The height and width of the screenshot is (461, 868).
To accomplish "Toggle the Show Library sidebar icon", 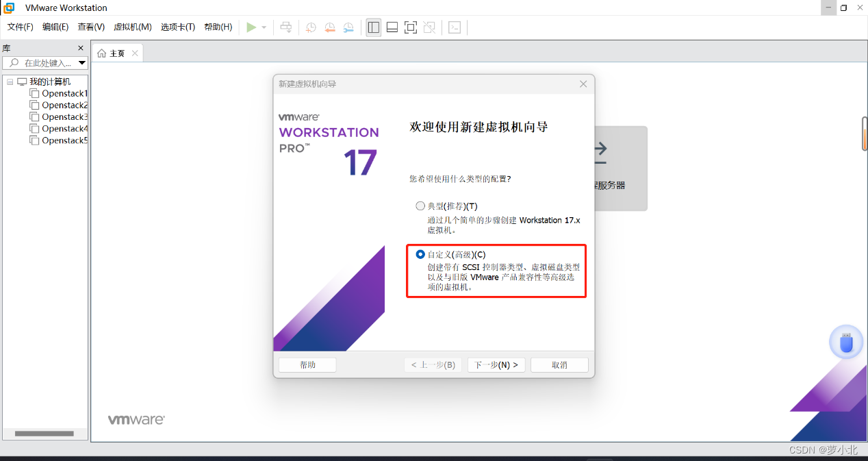I will click(374, 27).
